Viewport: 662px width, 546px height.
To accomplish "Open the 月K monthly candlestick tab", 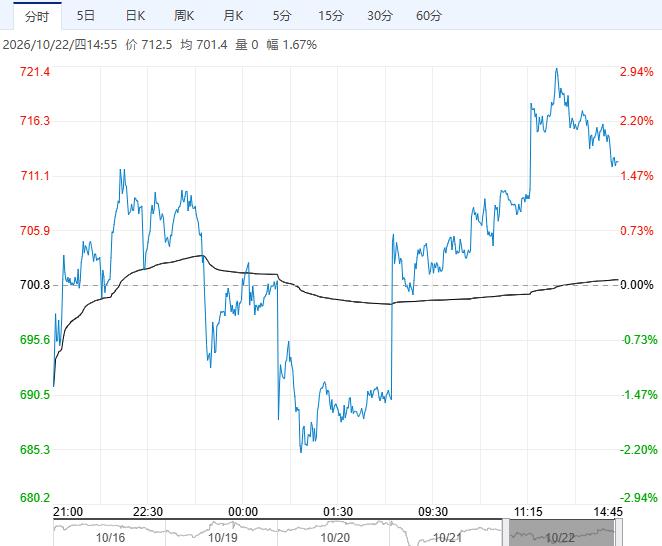I will [233, 16].
